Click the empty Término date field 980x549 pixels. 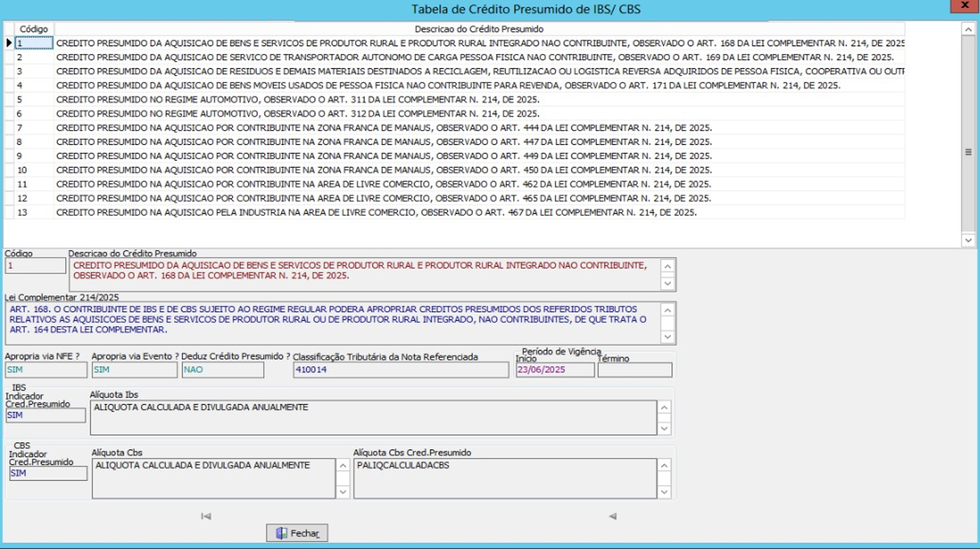[x=635, y=370]
